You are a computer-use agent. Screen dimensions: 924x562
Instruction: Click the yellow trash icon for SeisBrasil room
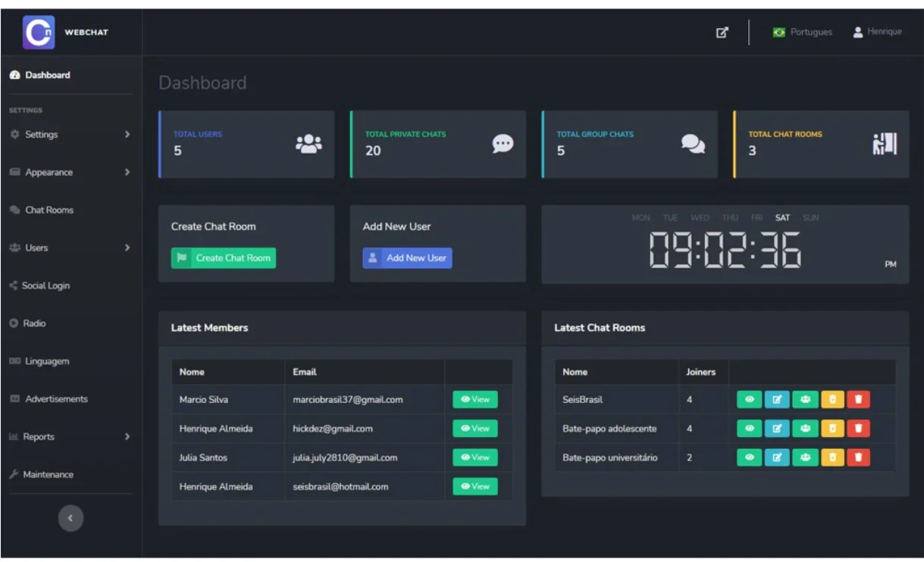pos(832,399)
